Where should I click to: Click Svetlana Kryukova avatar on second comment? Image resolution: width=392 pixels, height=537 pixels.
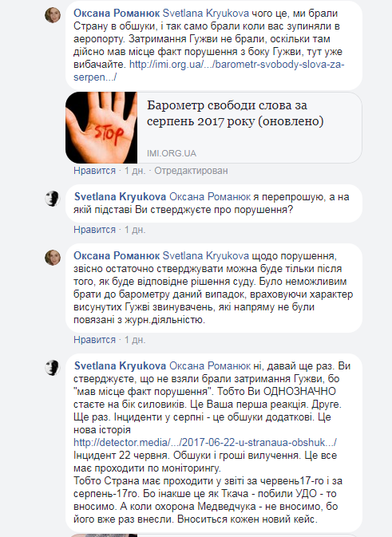[53, 199]
